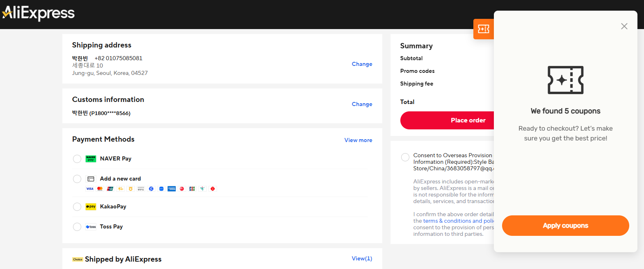Click the 'Shipping address' heading
Screen dimensions: 644x269
point(102,45)
